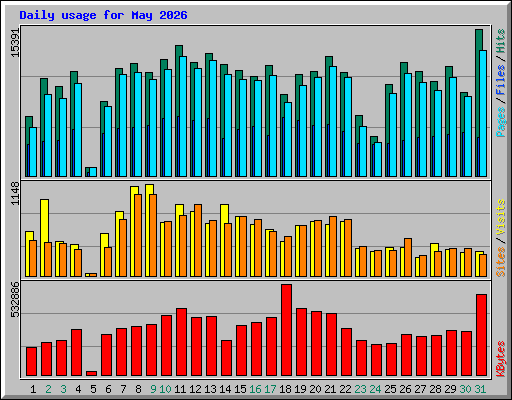Click the 'Daily usage for May 2026' title

click(103, 15)
